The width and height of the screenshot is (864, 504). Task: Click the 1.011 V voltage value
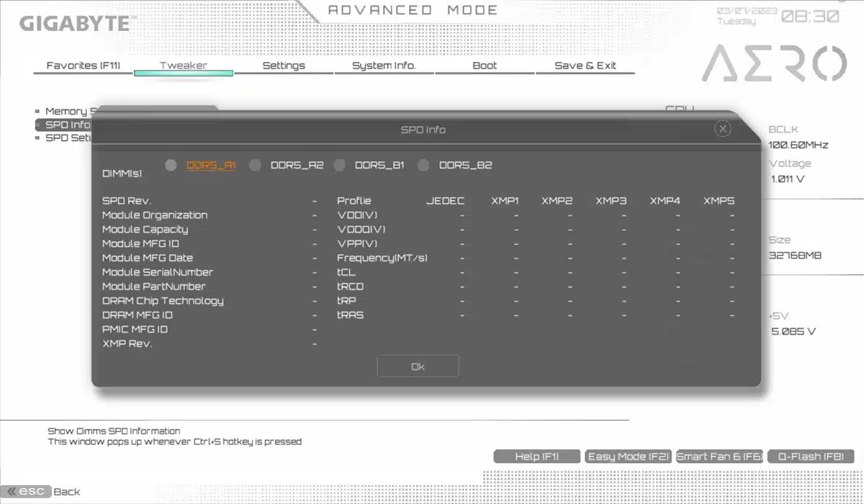pyautogui.click(x=788, y=179)
